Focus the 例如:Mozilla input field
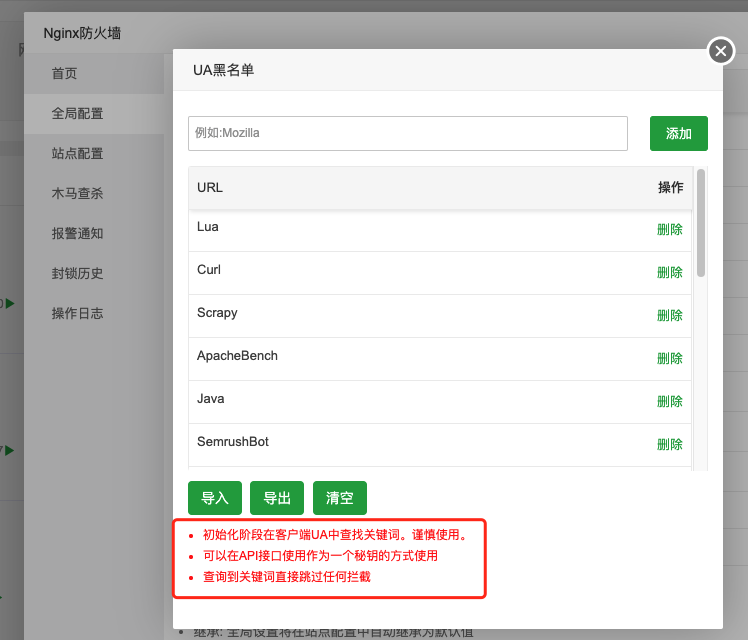748x640 pixels. coord(408,134)
